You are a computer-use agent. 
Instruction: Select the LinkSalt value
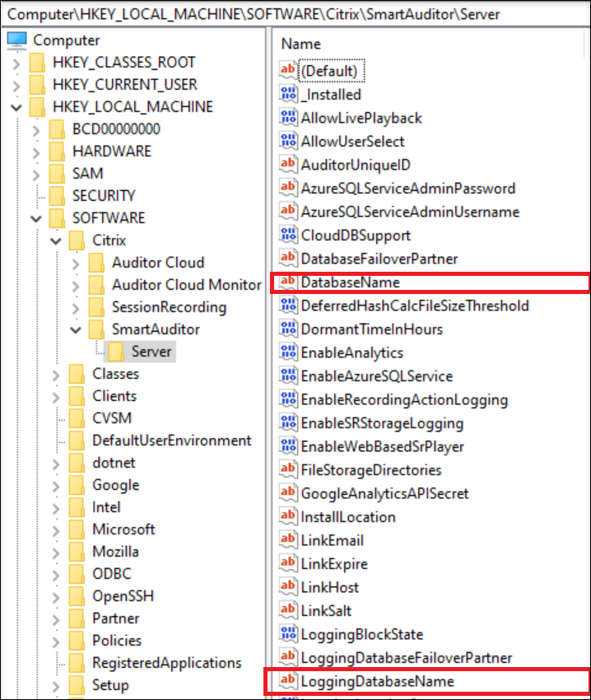tap(326, 611)
